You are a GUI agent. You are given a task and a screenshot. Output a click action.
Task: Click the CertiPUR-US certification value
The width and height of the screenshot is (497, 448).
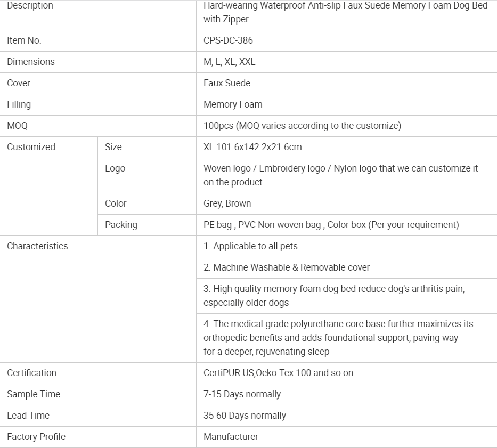point(278,373)
